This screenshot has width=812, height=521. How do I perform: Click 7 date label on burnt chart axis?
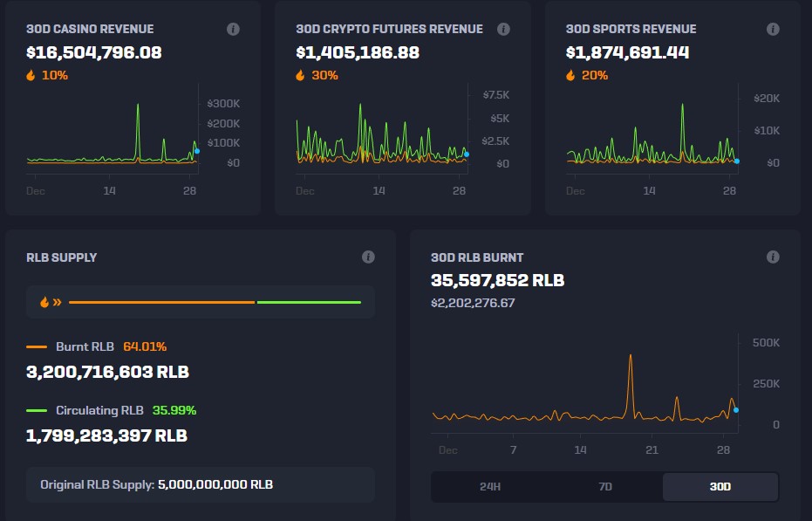tap(513, 450)
